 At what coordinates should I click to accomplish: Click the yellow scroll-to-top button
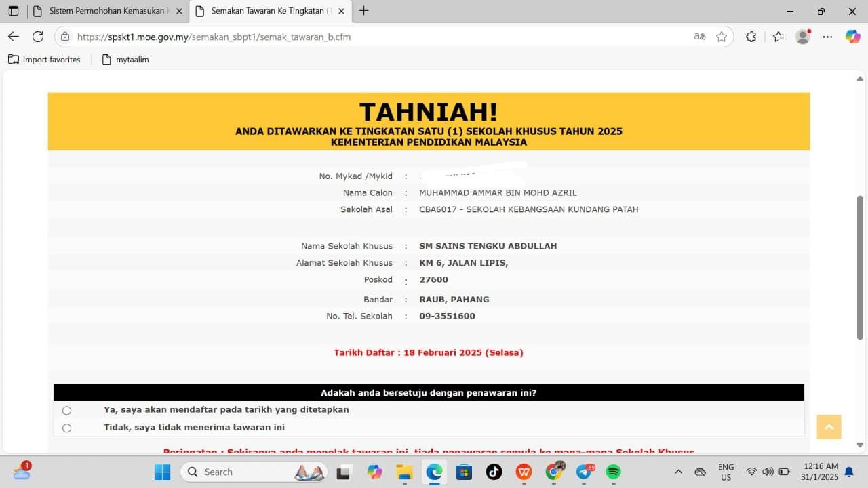829,427
